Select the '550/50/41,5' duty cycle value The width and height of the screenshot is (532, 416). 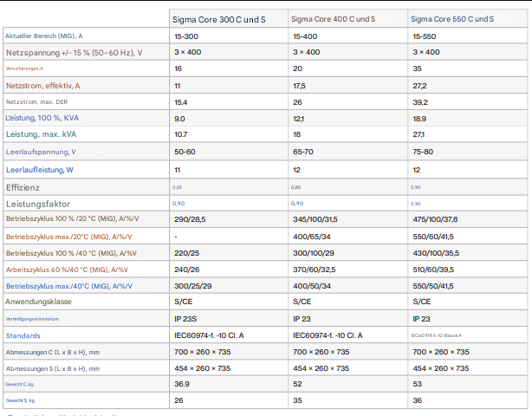(x=433, y=286)
